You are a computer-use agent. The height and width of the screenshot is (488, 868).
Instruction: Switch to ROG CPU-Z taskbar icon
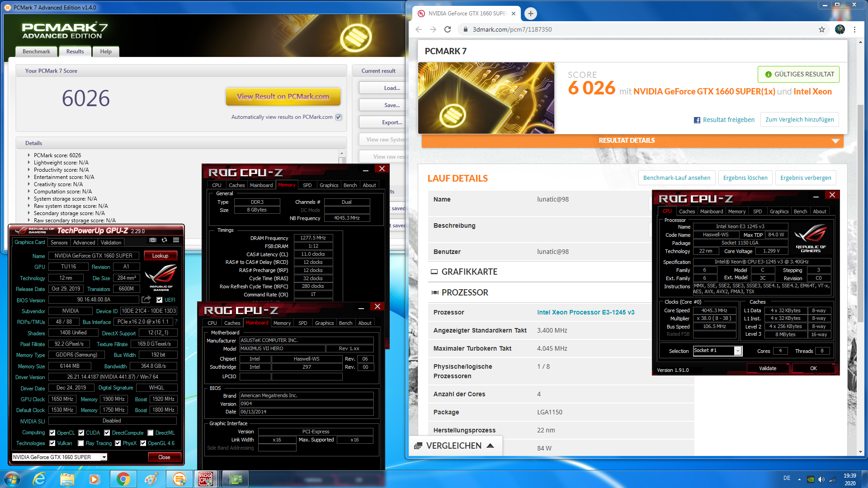point(206,479)
